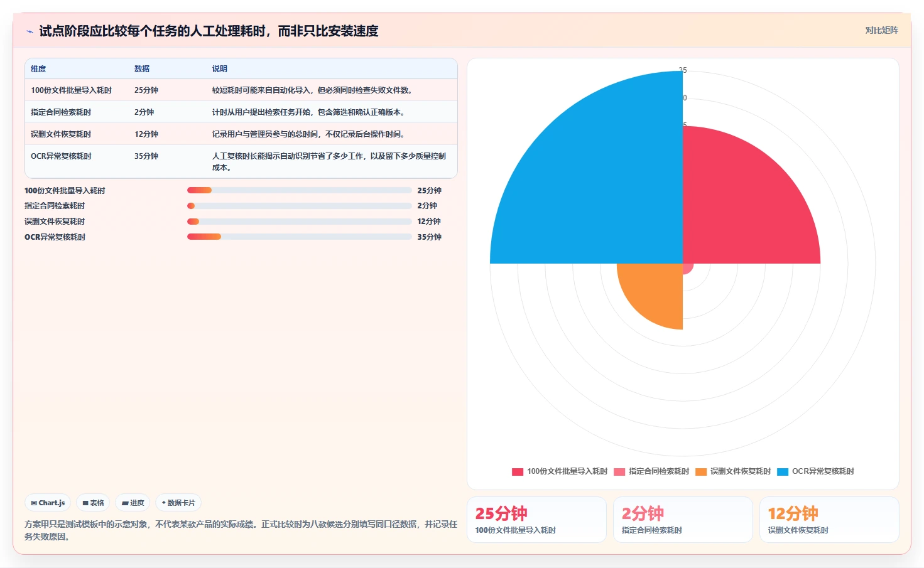
Task: Click the note starting 较短耗时可能来自自动化导入
Action: [312, 90]
